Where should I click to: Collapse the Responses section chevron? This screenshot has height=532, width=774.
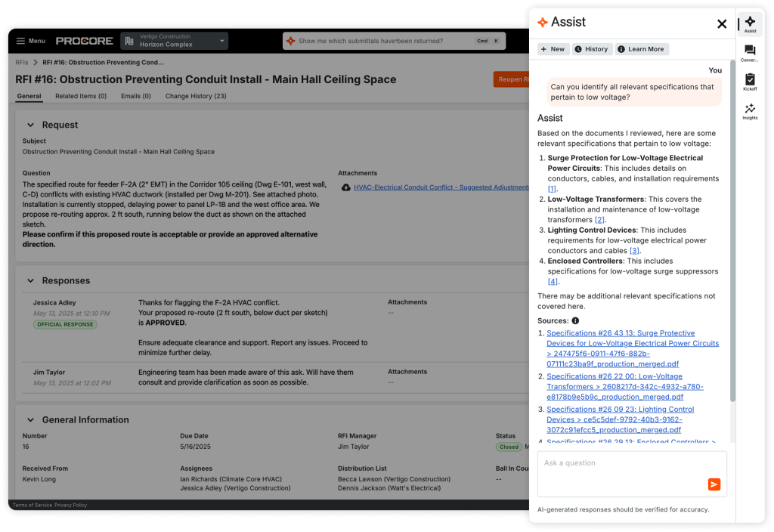point(30,281)
